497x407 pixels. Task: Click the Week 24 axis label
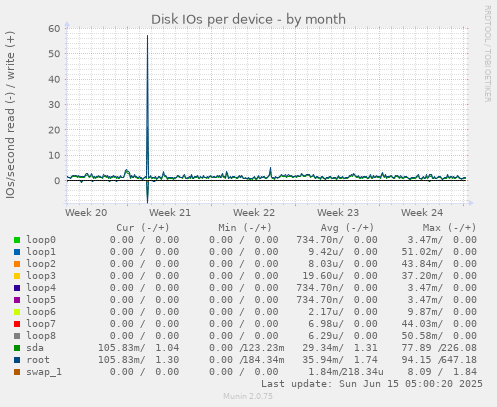[422, 213]
